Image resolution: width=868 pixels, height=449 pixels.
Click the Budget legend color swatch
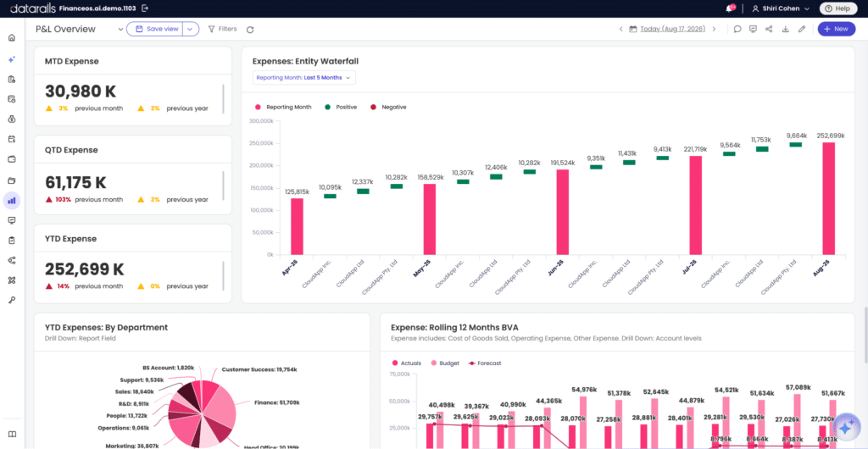433,363
